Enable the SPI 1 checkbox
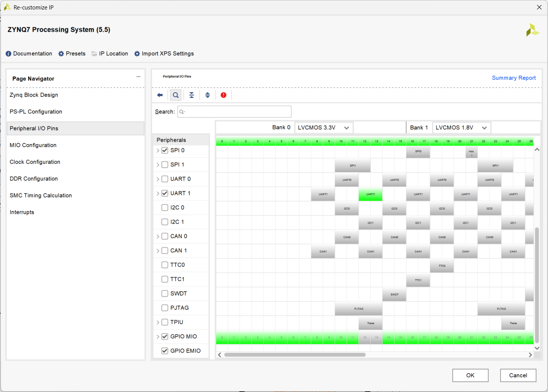 pos(165,165)
